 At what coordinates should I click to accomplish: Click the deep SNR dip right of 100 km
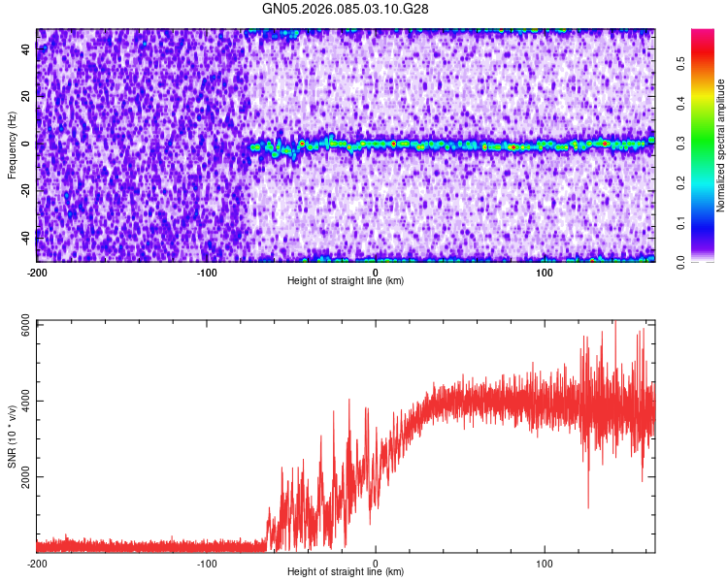(588, 503)
